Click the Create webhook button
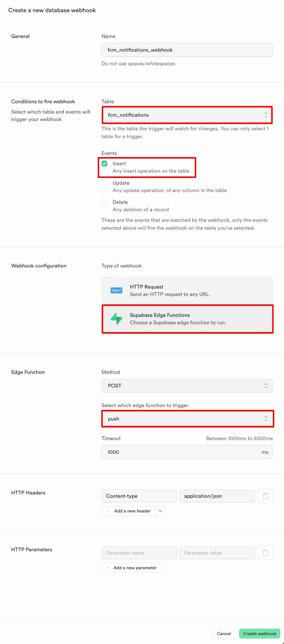This screenshot has width=284, height=644. tap(259, 634)
